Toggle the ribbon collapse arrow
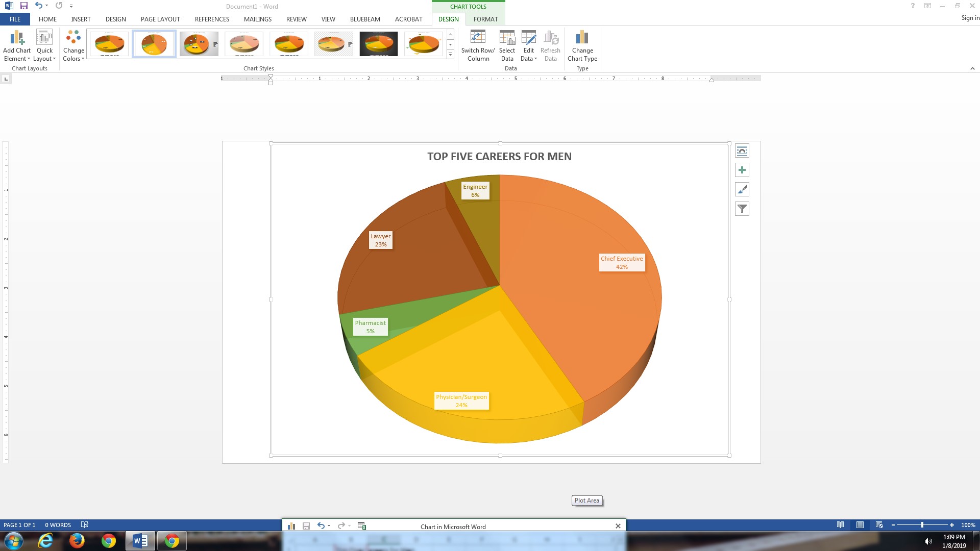Image resolution: width=980 pixels, height=551 pixels. pyautogui.click(x=972, y=68)
